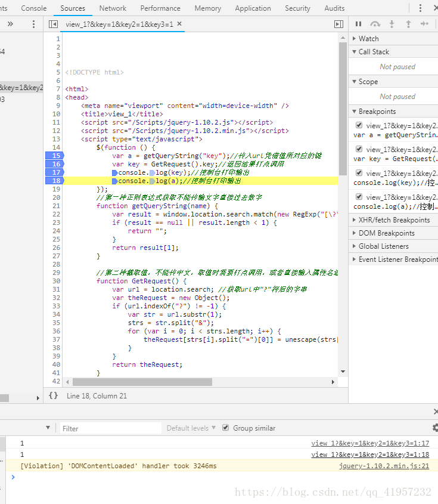Expand DOM Breakpoints section
The height and width of the screenshot is (504, 438).
(393, 233)
